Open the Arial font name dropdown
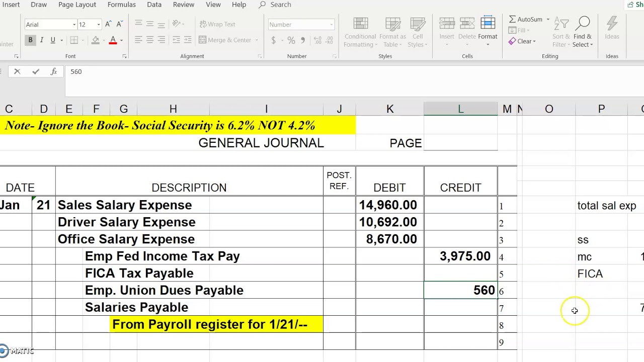Image resolution: width=644 pixels, height=362 pixels. (74, 25)
